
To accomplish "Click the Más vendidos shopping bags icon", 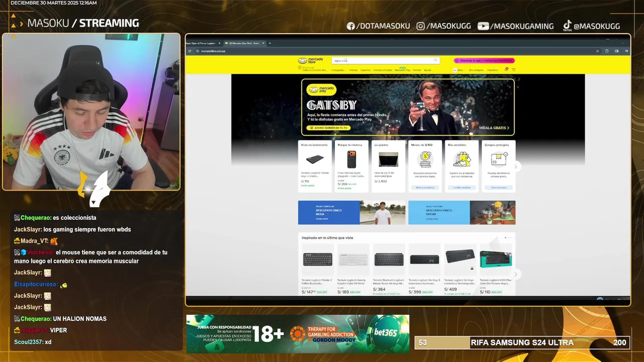I will 462,159.
